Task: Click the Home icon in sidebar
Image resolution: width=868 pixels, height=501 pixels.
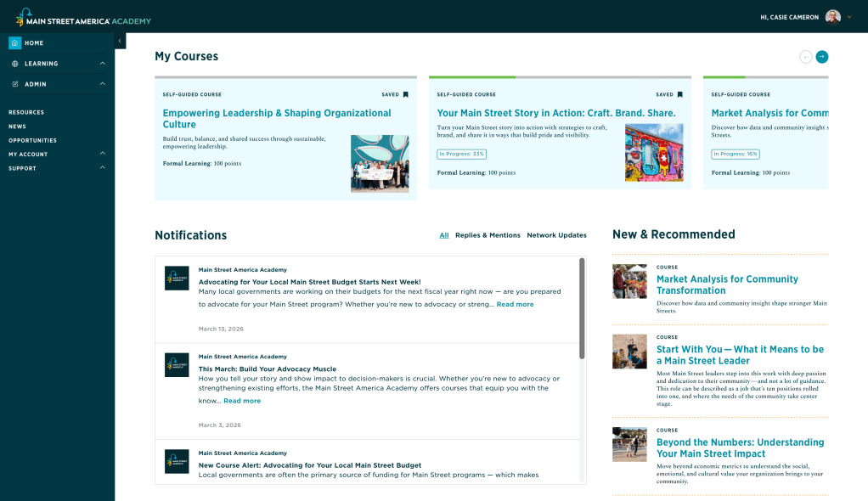Action: 15,43
